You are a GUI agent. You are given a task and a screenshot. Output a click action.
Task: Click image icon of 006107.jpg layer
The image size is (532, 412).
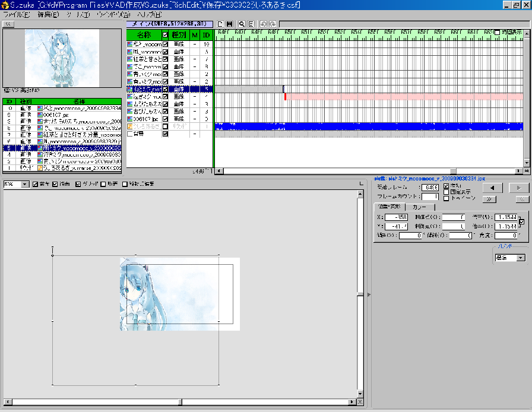[x=129, y=119]
